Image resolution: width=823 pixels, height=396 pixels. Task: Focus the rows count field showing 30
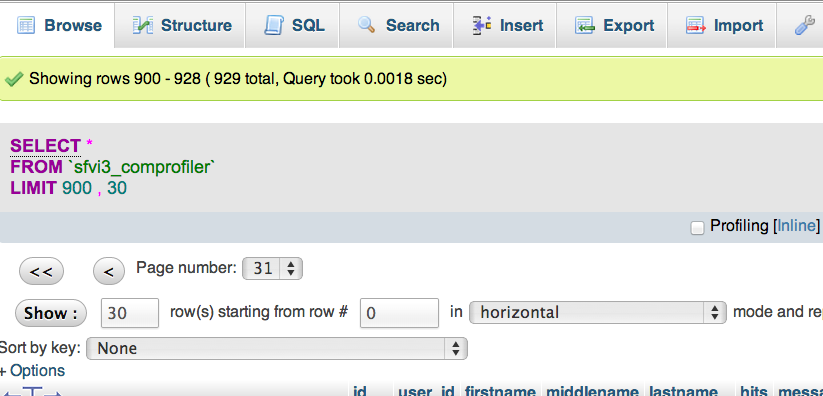[x=130, y=313]
